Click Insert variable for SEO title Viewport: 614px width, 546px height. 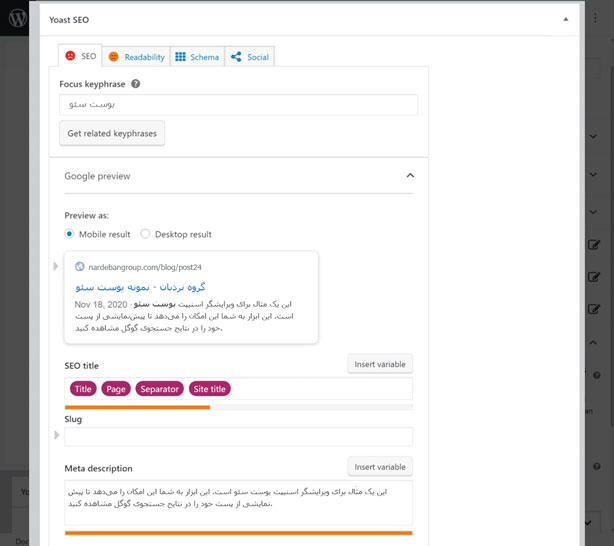coord(380,364)
